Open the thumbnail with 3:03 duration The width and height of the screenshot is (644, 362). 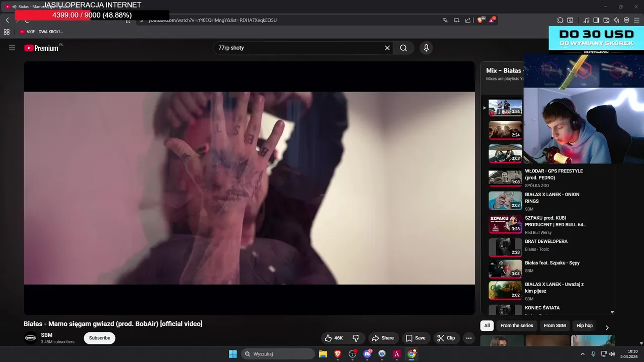coord(505,154)
